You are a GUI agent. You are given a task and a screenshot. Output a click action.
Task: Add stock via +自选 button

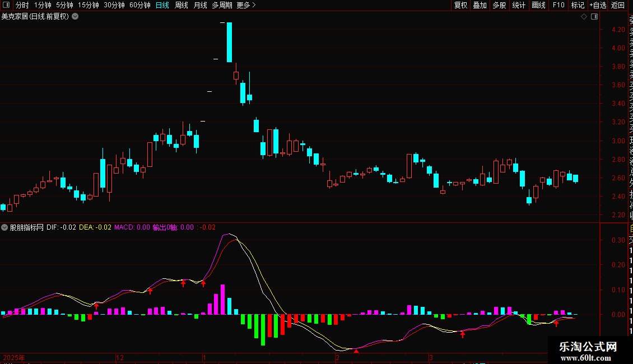[x=598, y=5]
